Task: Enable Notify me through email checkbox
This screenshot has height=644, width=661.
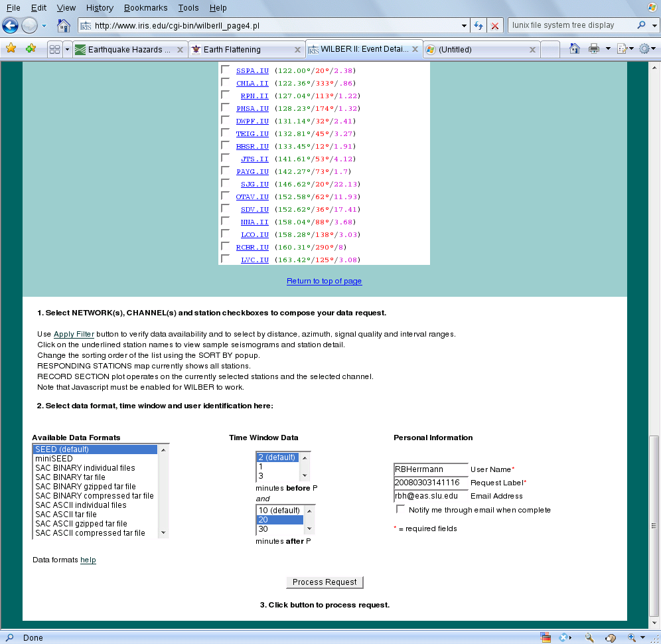Action: pyautogui.click(x=400, y=509)
